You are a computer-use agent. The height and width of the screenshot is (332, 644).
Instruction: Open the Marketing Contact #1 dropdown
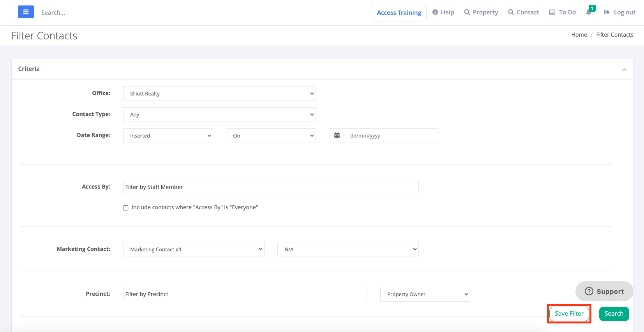(x=194, y=249)
